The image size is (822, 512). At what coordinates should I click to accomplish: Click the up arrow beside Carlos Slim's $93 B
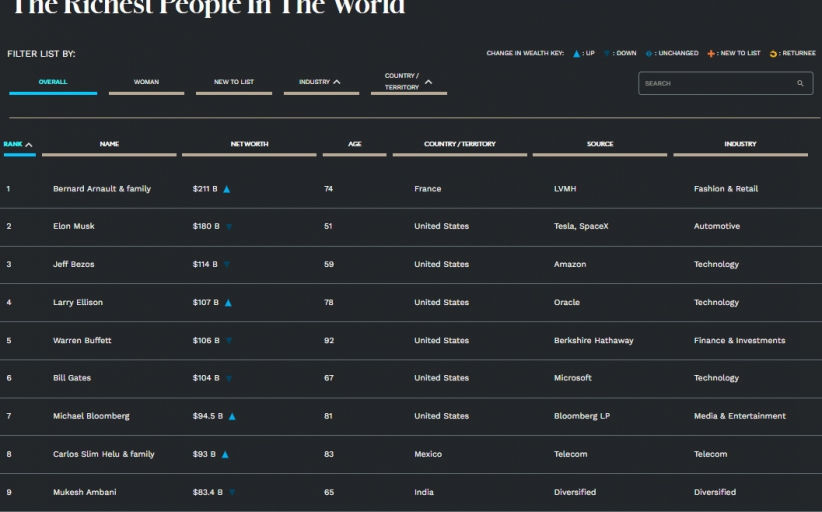point(225,454)
